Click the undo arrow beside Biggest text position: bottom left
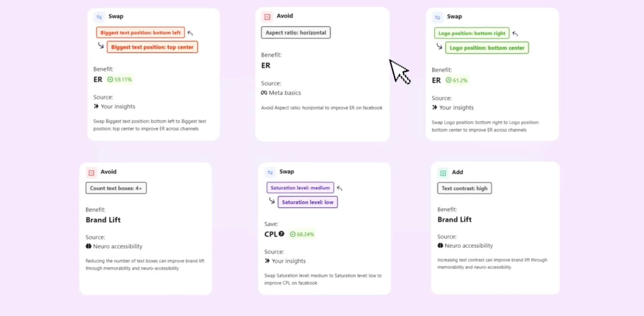 coord(190,33)
